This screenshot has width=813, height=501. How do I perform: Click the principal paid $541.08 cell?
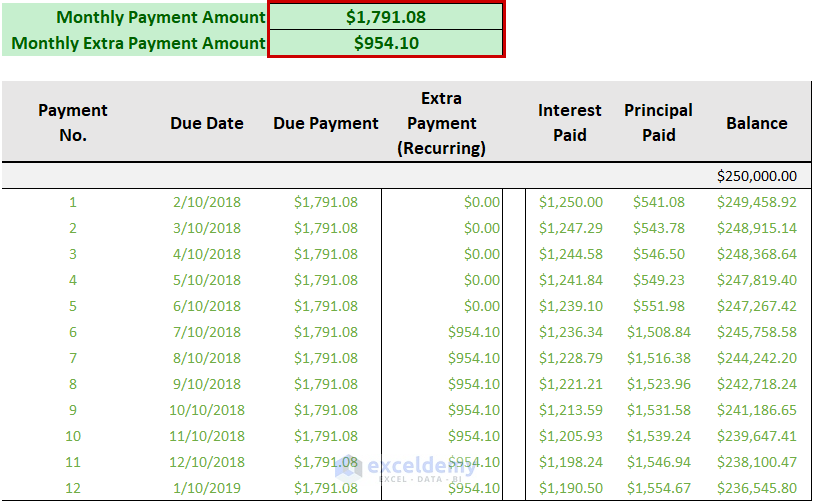[658, 202]
